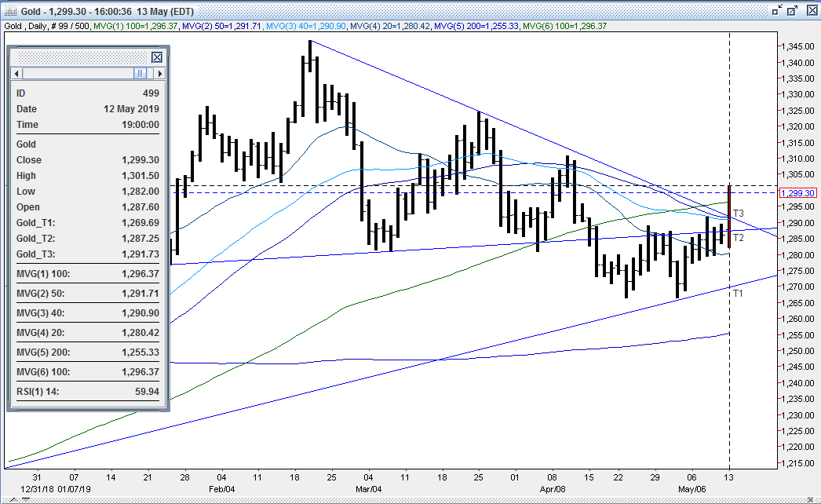Select the Gold_T1 value 1,269.69

coord(140,223)
